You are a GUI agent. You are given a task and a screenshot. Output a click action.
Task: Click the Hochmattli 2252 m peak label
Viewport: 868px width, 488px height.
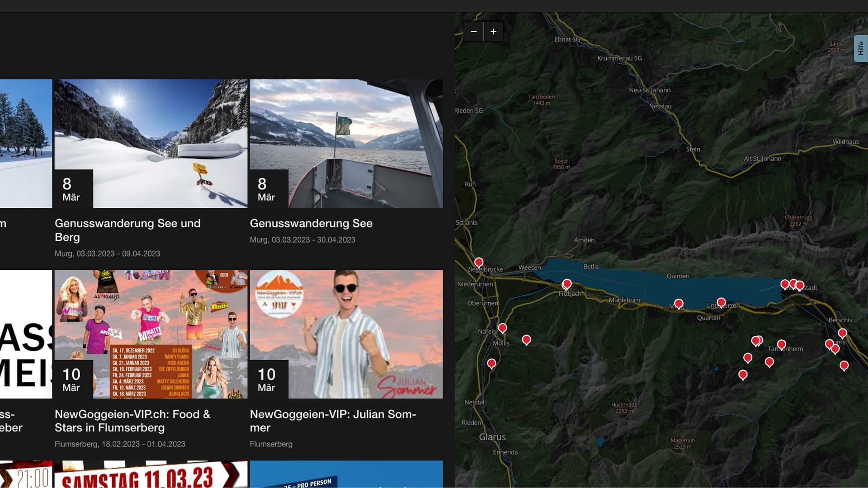[624, 408]
